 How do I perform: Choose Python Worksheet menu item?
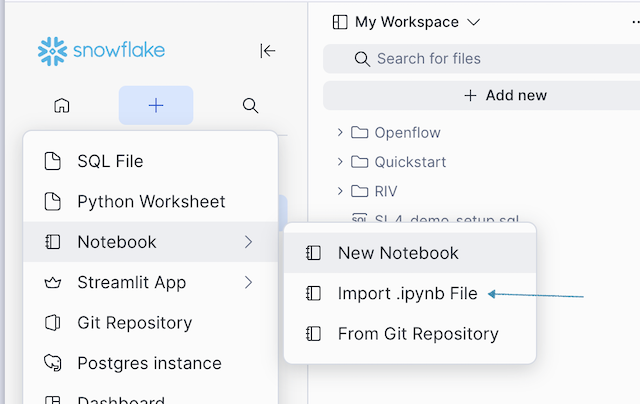point(151,202)
